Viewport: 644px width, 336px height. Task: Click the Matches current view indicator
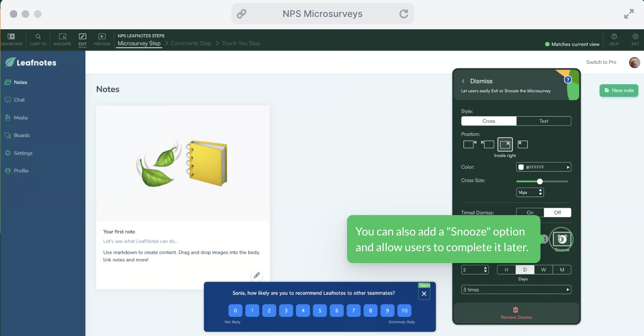pos(572,44)
